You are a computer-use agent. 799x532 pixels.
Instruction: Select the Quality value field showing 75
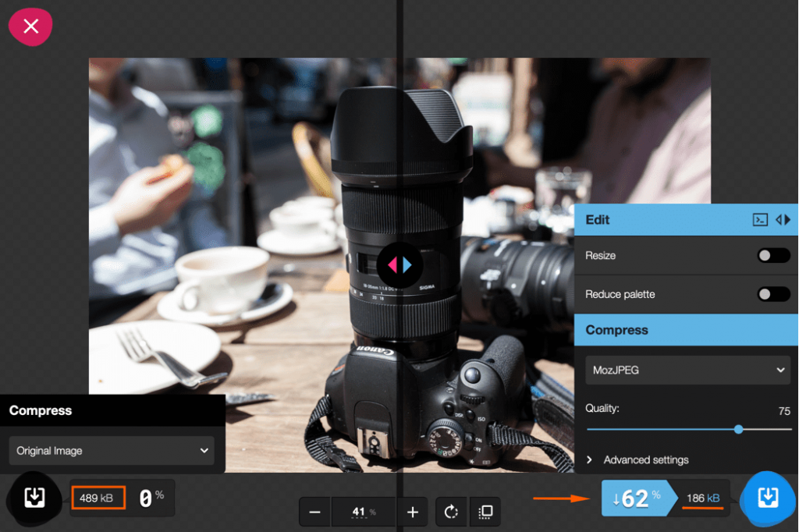(783, 411)
